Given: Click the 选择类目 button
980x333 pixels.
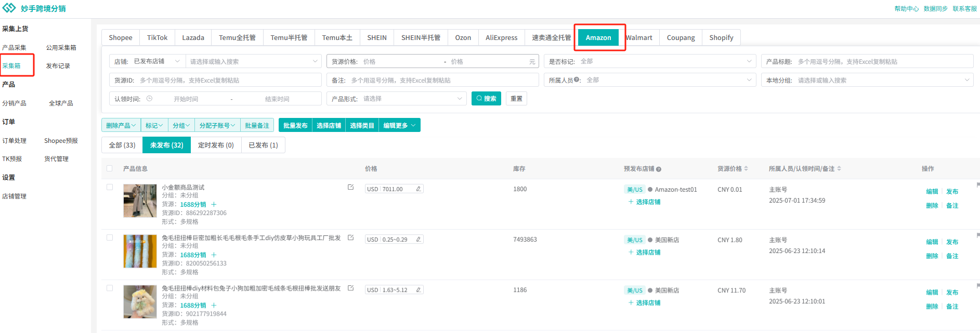Looking at the screenshot, I should (x=362, y=126).
